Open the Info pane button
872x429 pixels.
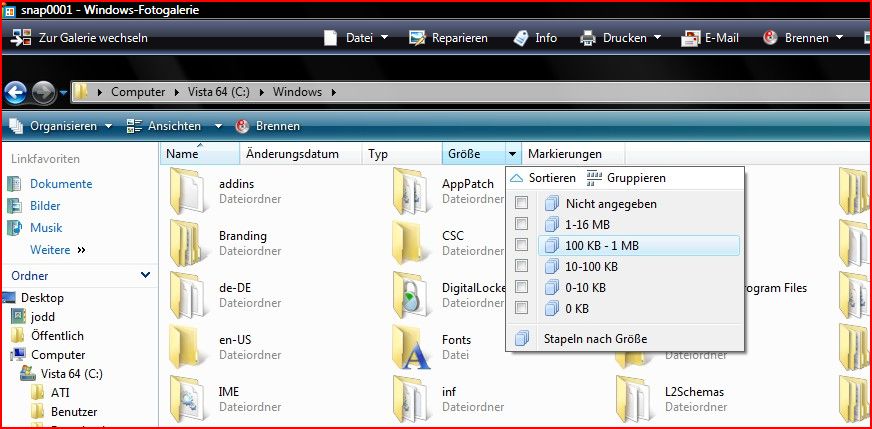pyautogui.click(x=535, y=38)
